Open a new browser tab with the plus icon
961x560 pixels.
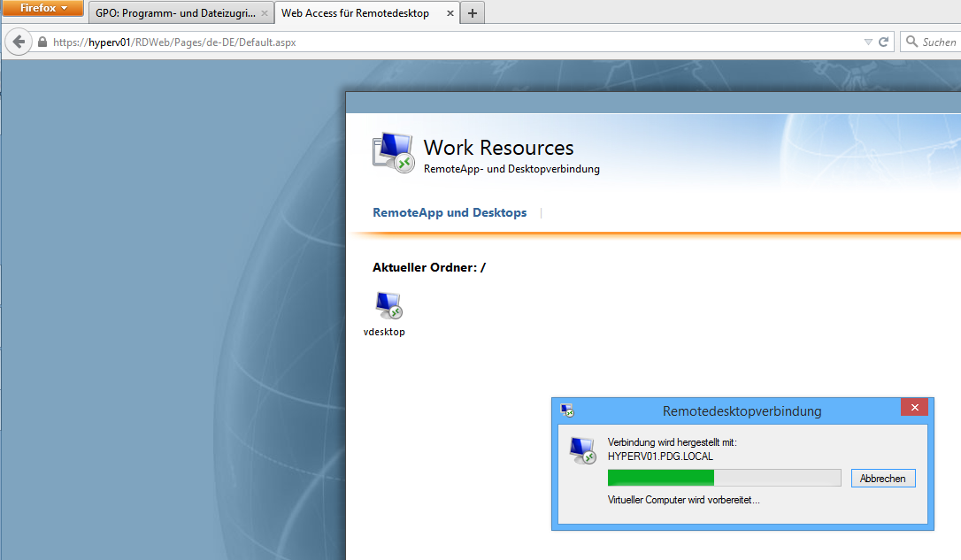[x=472, y=12]
